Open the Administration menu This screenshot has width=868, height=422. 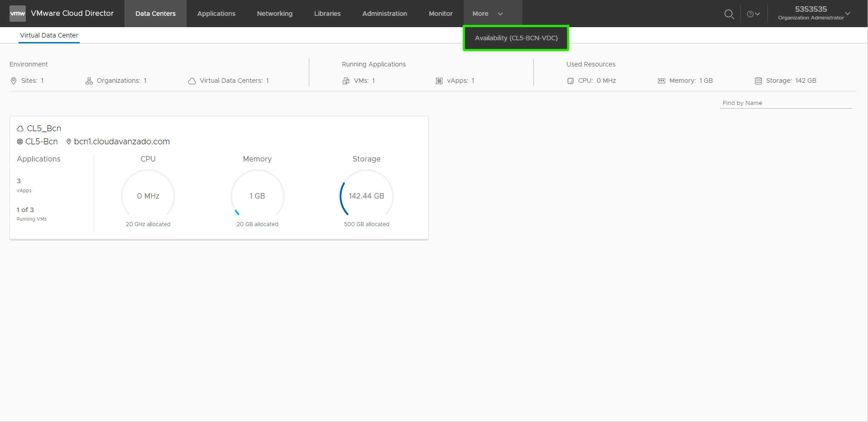[x=385, y=14]
